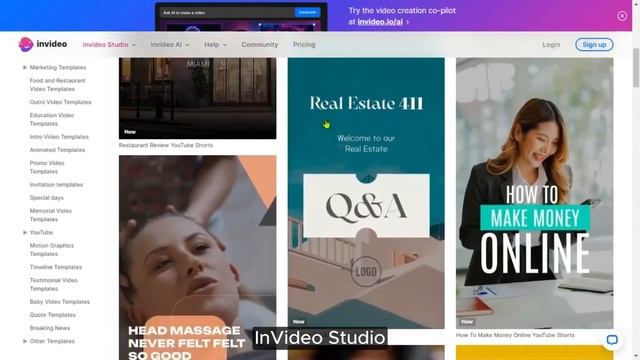Open the Head Massage template thumbnail
Viewport: 640px width, 360px height.
[x=198, y=258]
